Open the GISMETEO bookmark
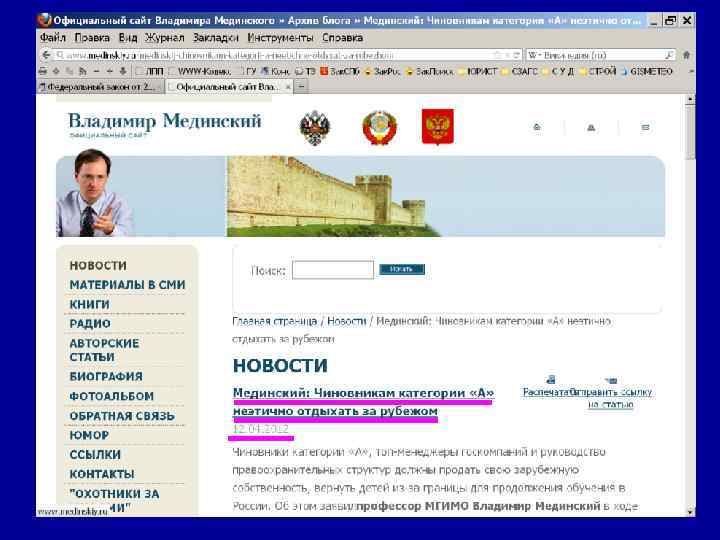Screen dimensions: 720x540 click(x=647, y=71)
